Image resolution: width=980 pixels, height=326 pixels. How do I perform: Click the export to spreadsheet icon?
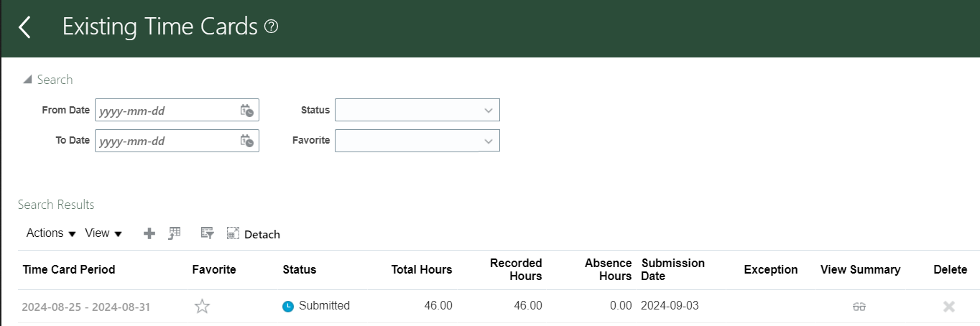[175, 233]
